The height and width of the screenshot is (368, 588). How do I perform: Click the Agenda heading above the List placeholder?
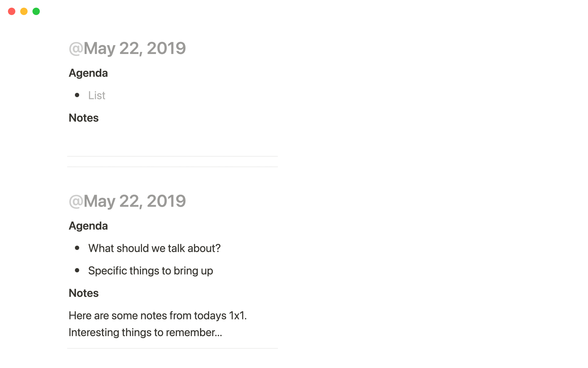tap(88, 73)
